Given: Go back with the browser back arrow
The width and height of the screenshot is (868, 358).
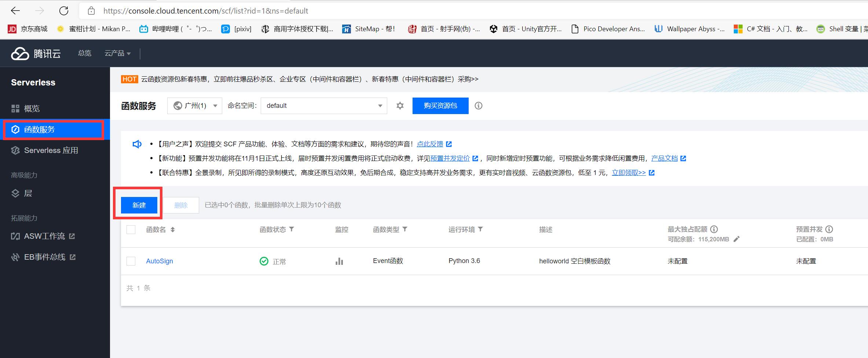Looking at the screenshot, I should coord(15,11).
